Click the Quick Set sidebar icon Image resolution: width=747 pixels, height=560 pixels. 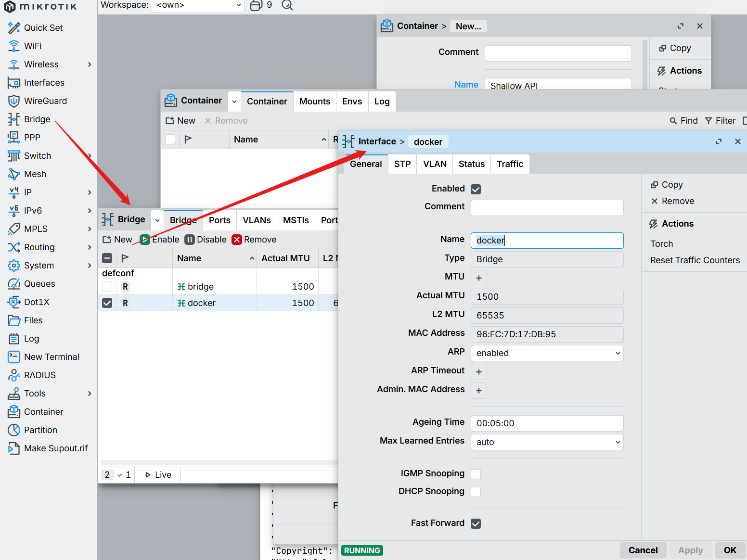click(14, 28)
